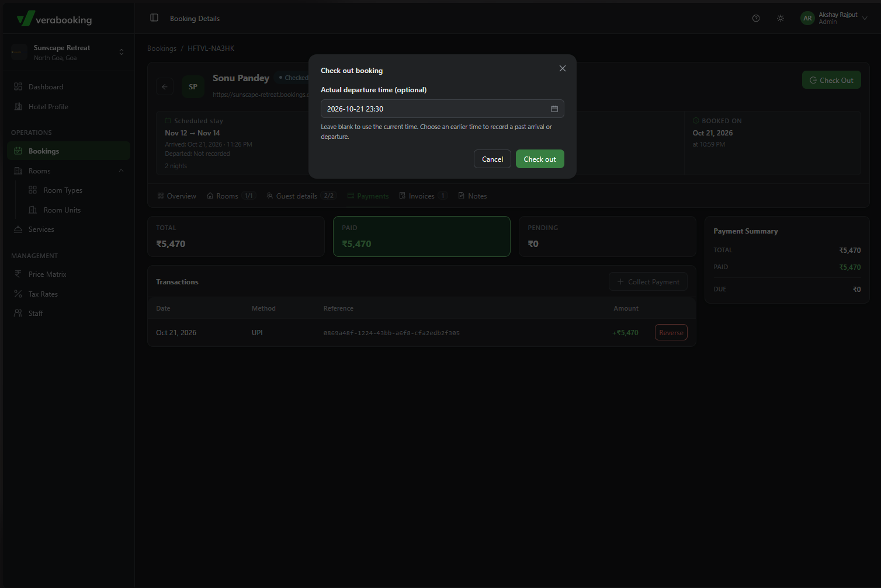Click the Oct 21, 2026 transaction date
The height and width of the screenshot is (588, 881).
[176, 333]
